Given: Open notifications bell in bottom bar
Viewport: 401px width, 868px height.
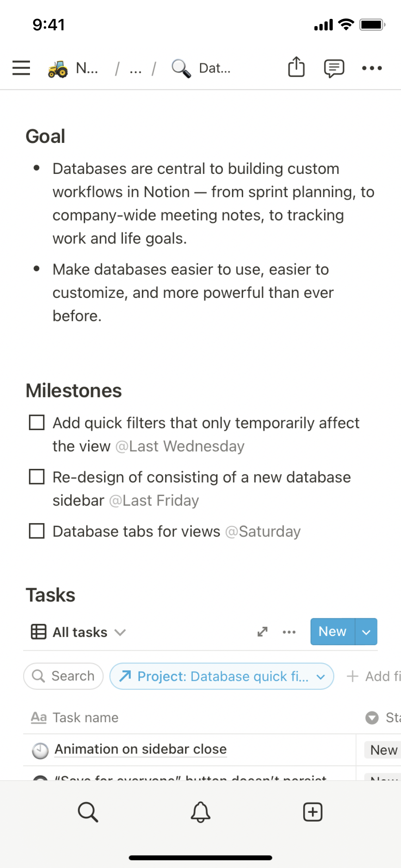Looking at the screenshot, I should tap(200, 812).
